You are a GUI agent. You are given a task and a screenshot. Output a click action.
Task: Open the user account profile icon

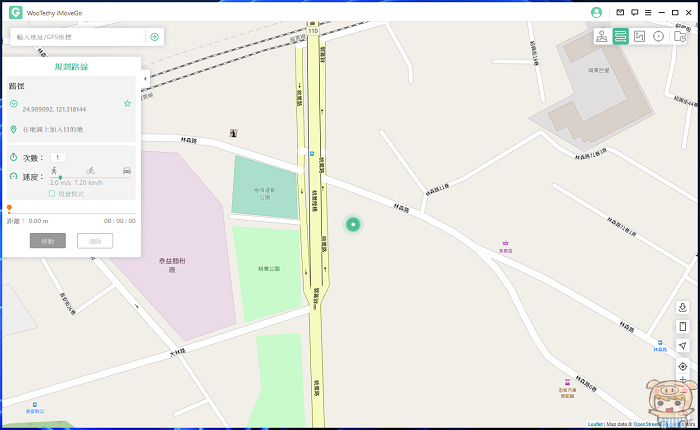pyautogui.click(x=596, y=13)
